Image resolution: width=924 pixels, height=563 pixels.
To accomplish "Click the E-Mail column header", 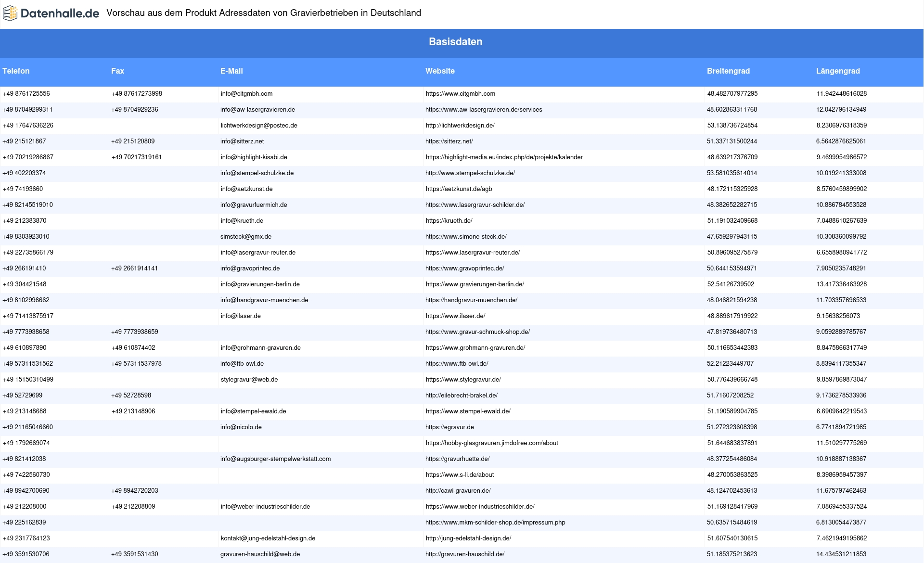I will [x=231, y=71].
